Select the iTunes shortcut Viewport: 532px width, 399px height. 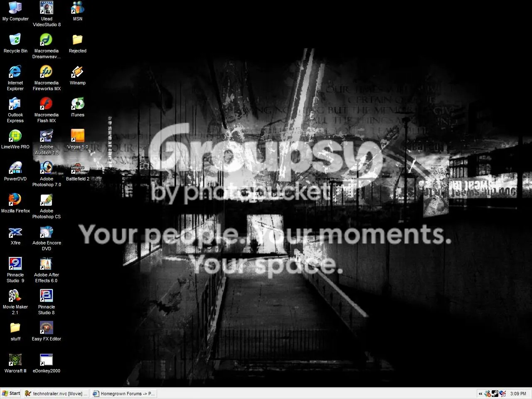click(78, 107)
